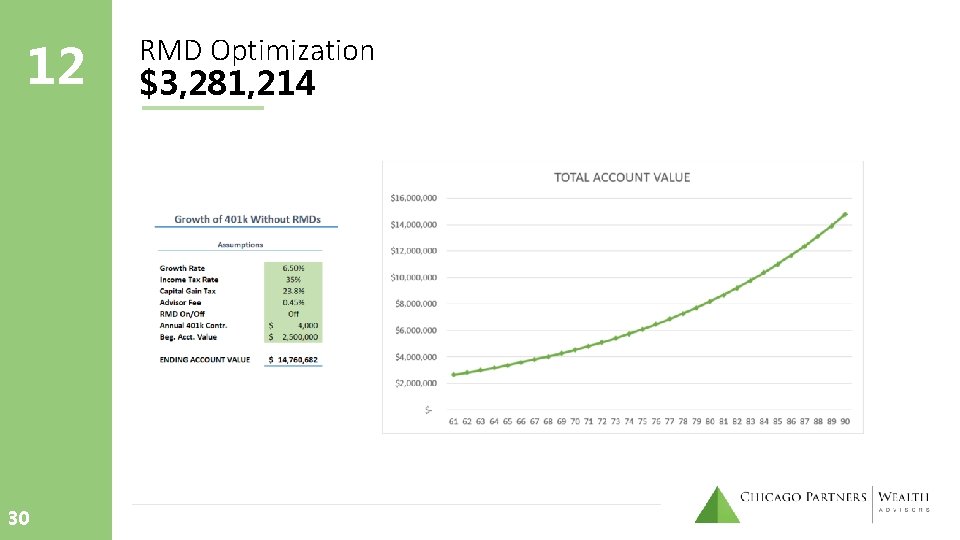Click the 'Annual 401k Contr.' label

193,325
